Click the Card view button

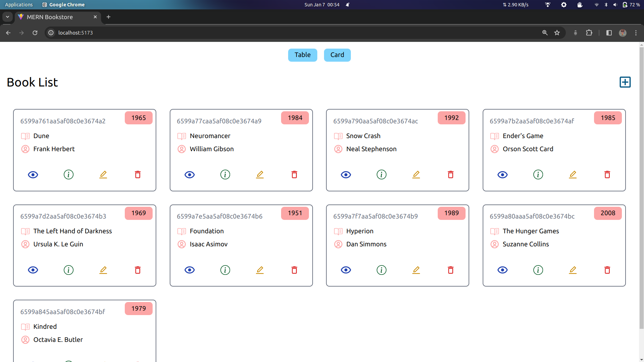pos(337,55)
